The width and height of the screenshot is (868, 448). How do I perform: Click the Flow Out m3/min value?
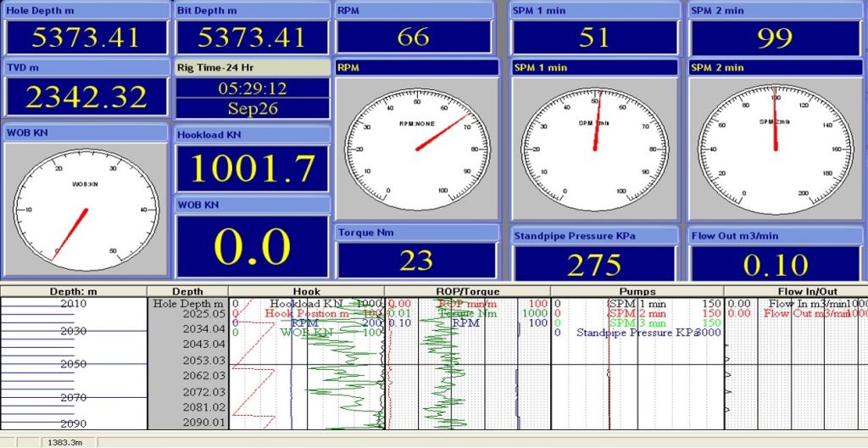pos(774,265)
